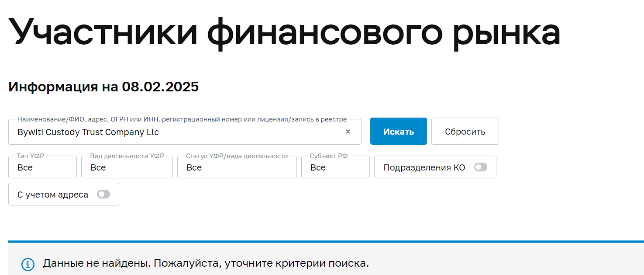Screen dimensions: 644x275
Task: Focus the search field containing 'Bywiti Custody Trust Company Llc'
Action: point(175,132)
